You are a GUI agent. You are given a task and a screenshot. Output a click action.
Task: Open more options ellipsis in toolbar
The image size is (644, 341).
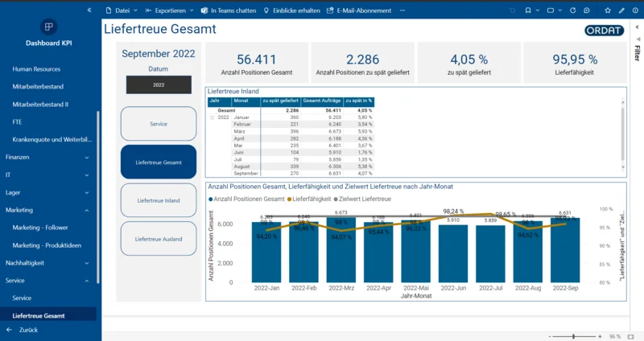coord(402,10)
